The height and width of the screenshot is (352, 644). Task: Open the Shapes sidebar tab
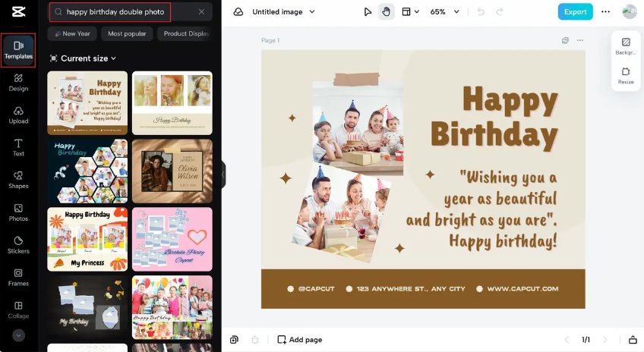(x=18, y=180)
